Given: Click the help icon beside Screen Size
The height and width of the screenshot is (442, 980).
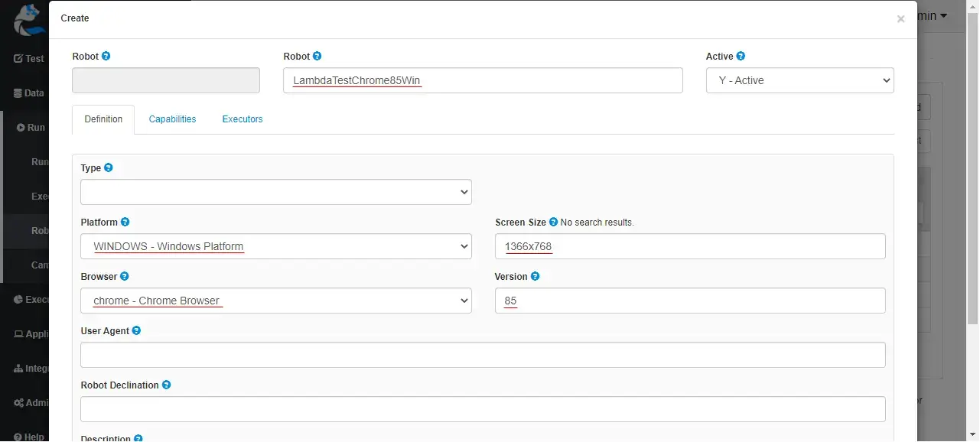Looking at the screenshot, I should (552, 222).
